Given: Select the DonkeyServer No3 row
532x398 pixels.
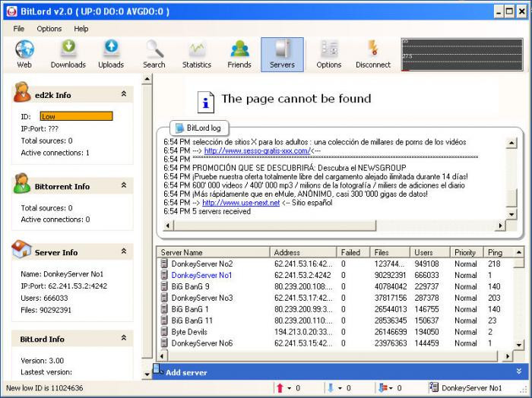Looking at the screenshot, I should (x=335, y=298).
